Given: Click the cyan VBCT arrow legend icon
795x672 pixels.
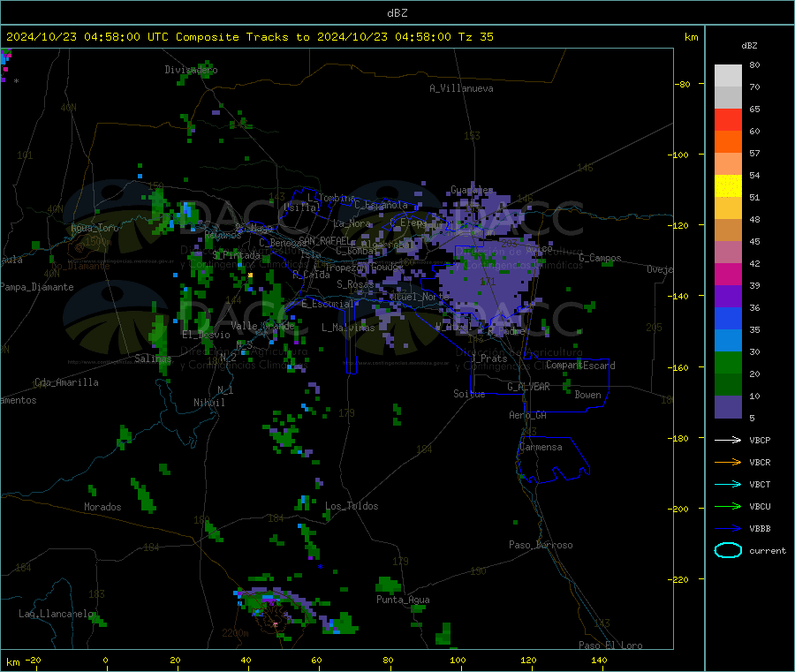Looking at the screenshot, I should coord(728,484).
